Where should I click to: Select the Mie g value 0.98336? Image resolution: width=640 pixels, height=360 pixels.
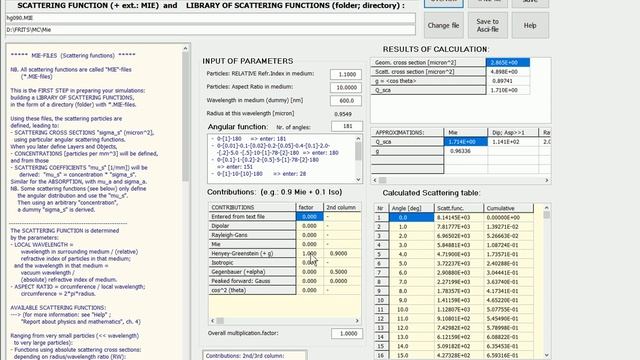tap(466, 151)
